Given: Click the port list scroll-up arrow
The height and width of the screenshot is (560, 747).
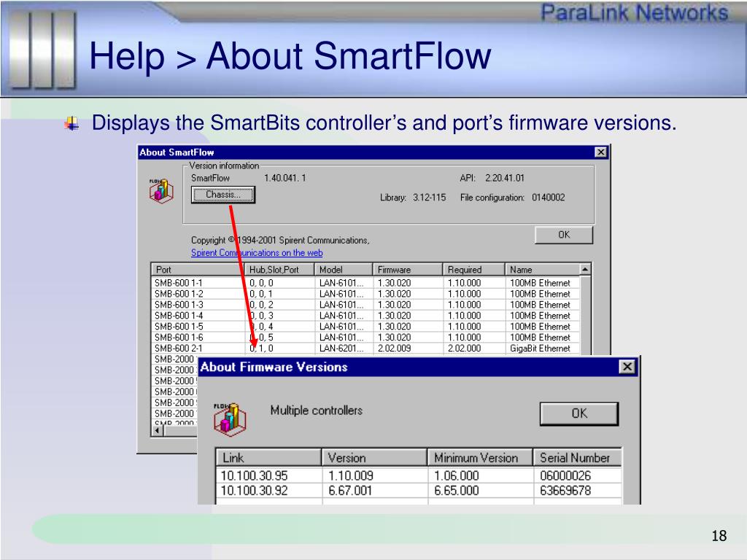Looking at the screenshot, I should tap(585, 270).
